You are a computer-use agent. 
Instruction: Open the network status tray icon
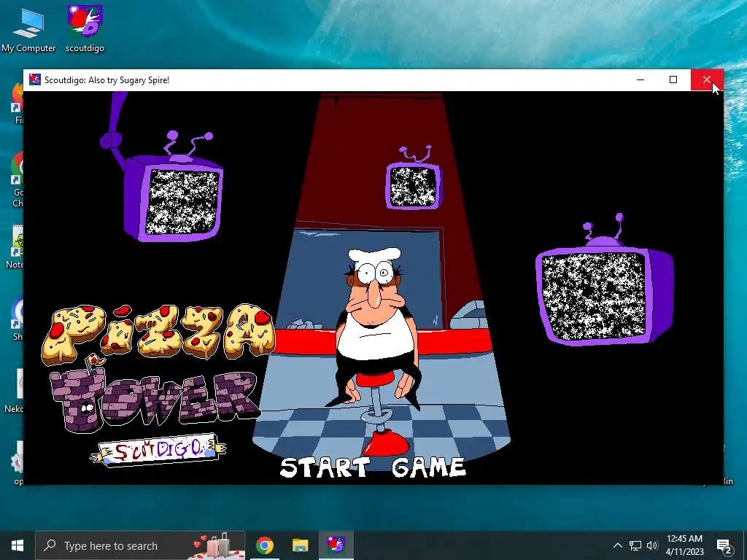click(x=635, y=545)
